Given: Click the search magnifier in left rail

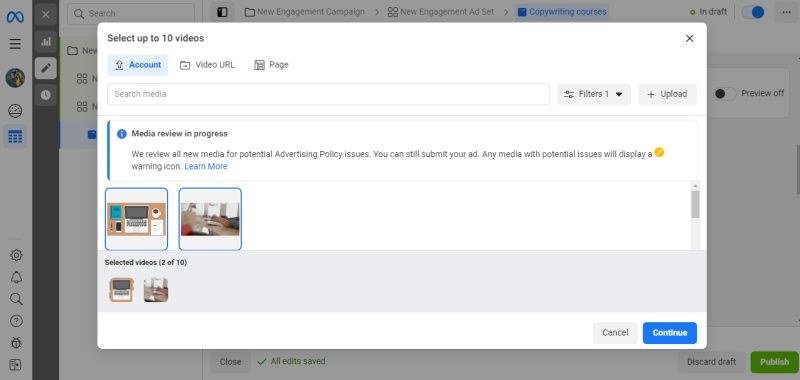Looking at the screenshot, I should 16,299.
